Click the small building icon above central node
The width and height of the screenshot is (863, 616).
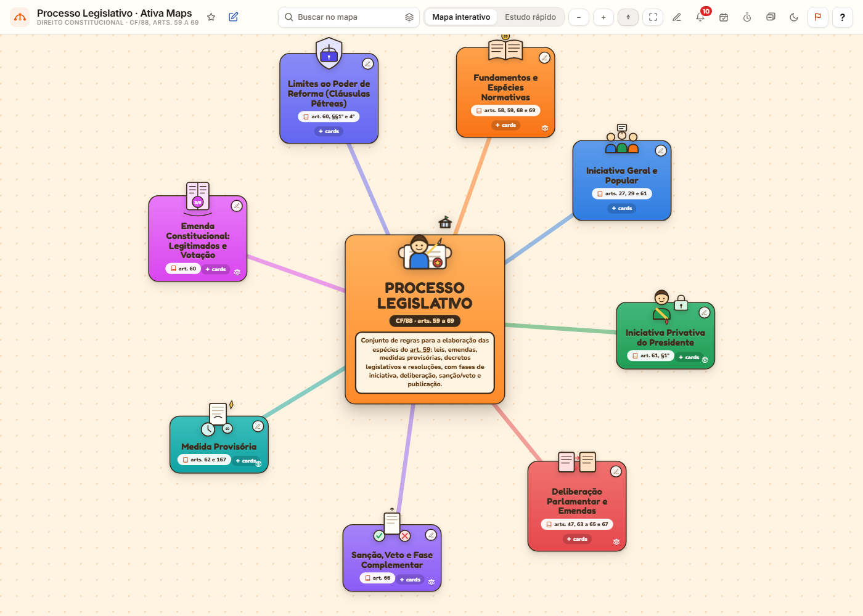(445, 222)
